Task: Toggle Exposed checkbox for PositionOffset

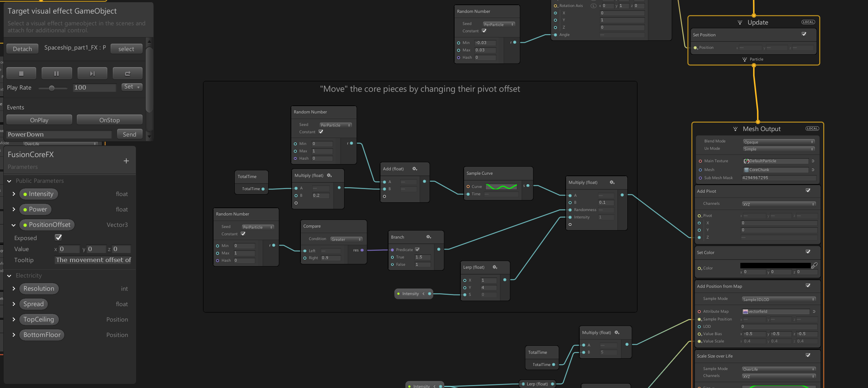Action: pos(58,237)
